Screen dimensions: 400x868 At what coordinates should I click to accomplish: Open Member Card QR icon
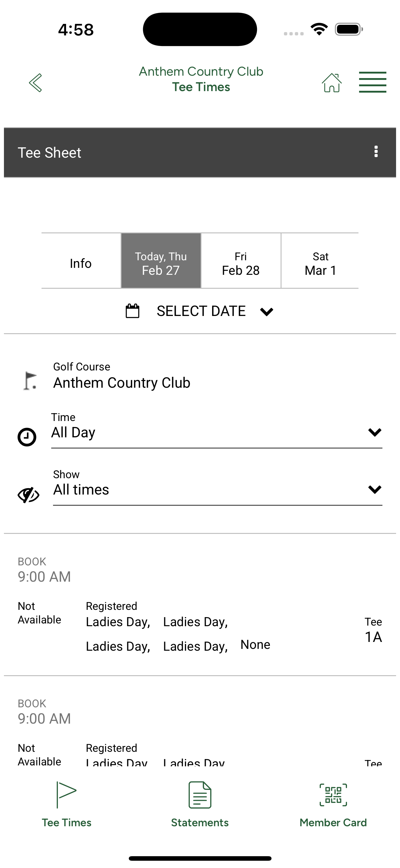click(333, 795)
